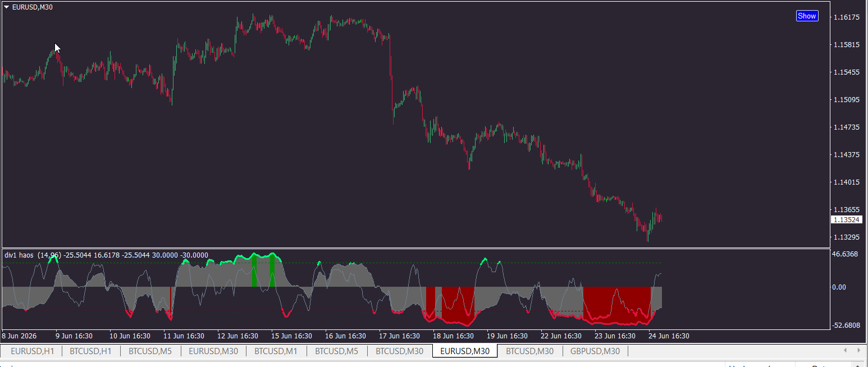Switch to the GBPUSD,M30 chart tab
The width and height of the screenshot is (868, 367).
595,351
